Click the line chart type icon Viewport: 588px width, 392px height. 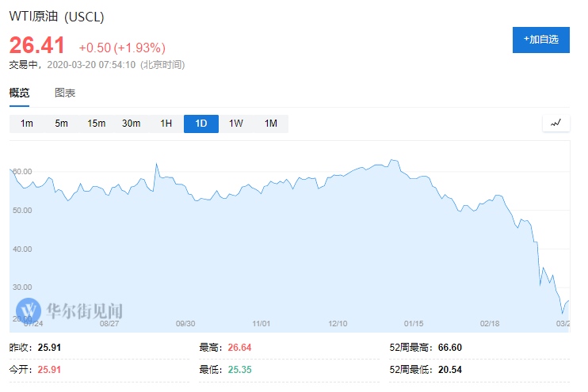(x=556, y=124)
